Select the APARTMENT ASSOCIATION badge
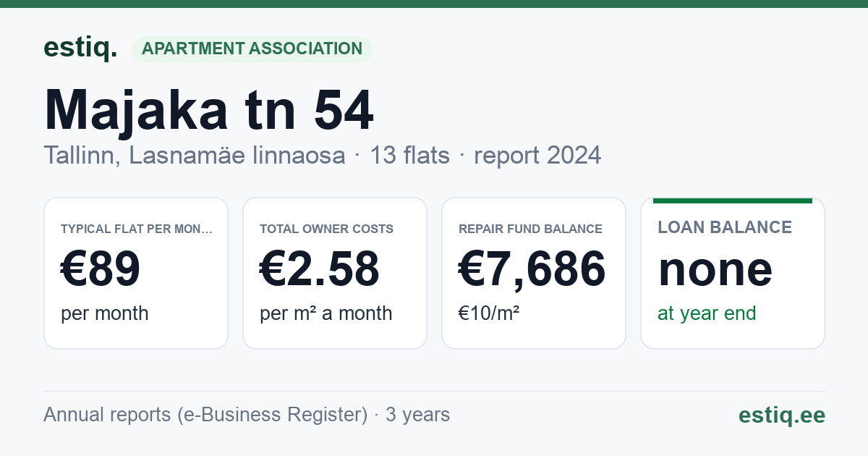 (x=252, y=49)
